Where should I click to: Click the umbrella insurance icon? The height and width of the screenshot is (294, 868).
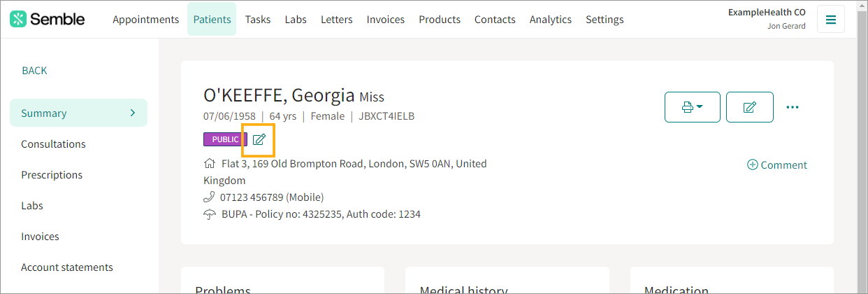coord(209,214)
